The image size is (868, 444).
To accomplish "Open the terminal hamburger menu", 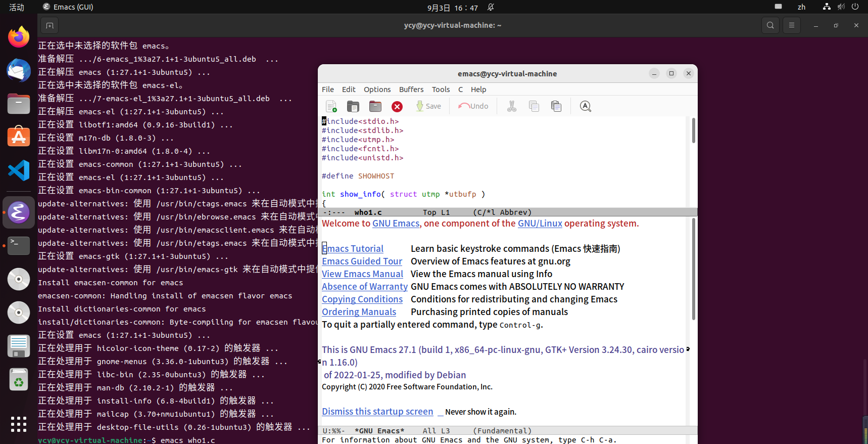I will [792, 25].
